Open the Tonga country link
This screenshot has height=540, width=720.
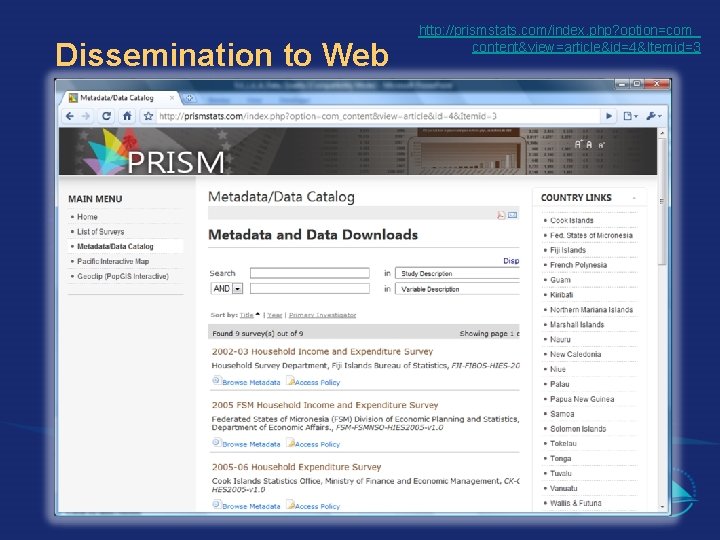pos(561,458)
